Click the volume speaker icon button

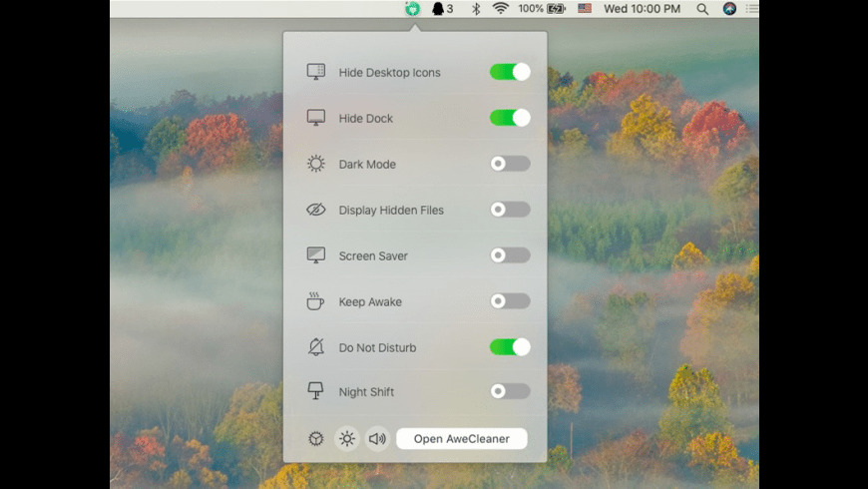(x=377, y=438)
